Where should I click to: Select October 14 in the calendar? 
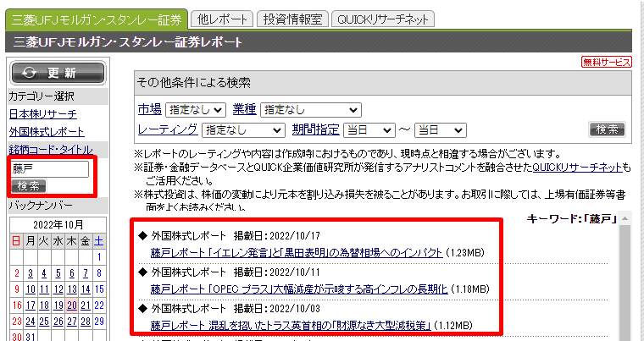(86, 289)
